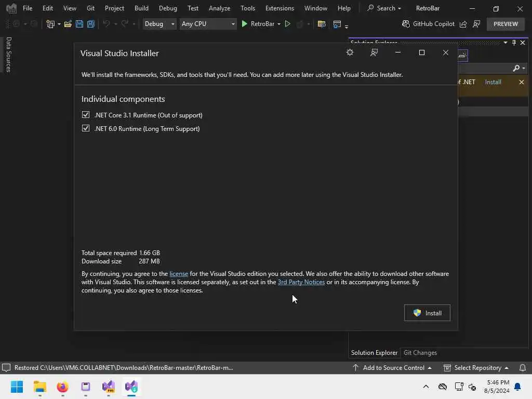The width and height of the screenshot is (532, 399).
Task: Toggle Solution Explorer auto-hide pin
Action: tap(514, 43)
